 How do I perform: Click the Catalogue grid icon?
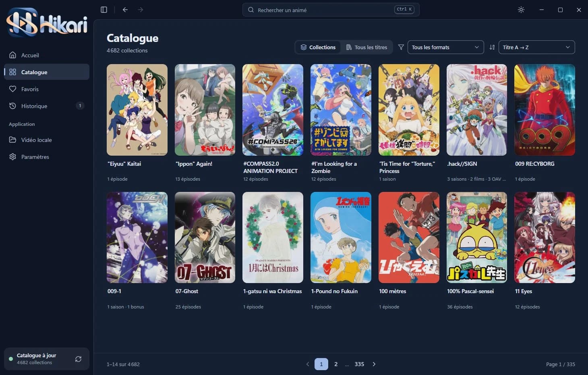click(13, 72)
